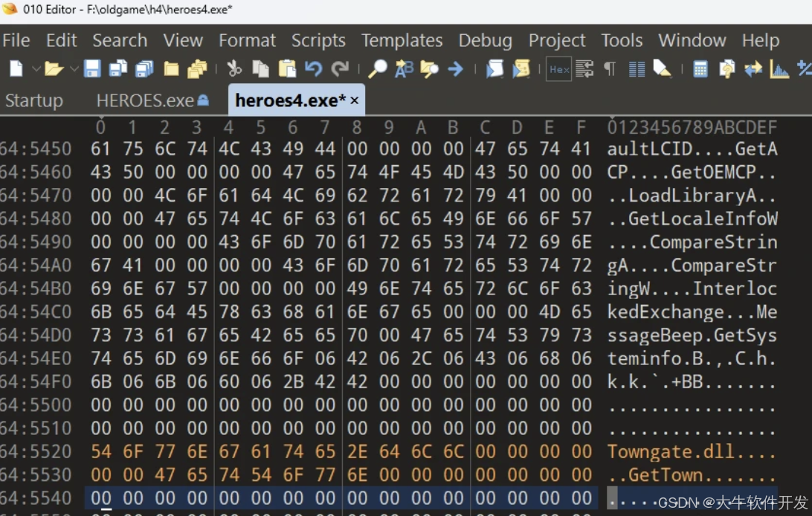812x516 pixels.
Task: Click the New file icon
Action: 16,69
